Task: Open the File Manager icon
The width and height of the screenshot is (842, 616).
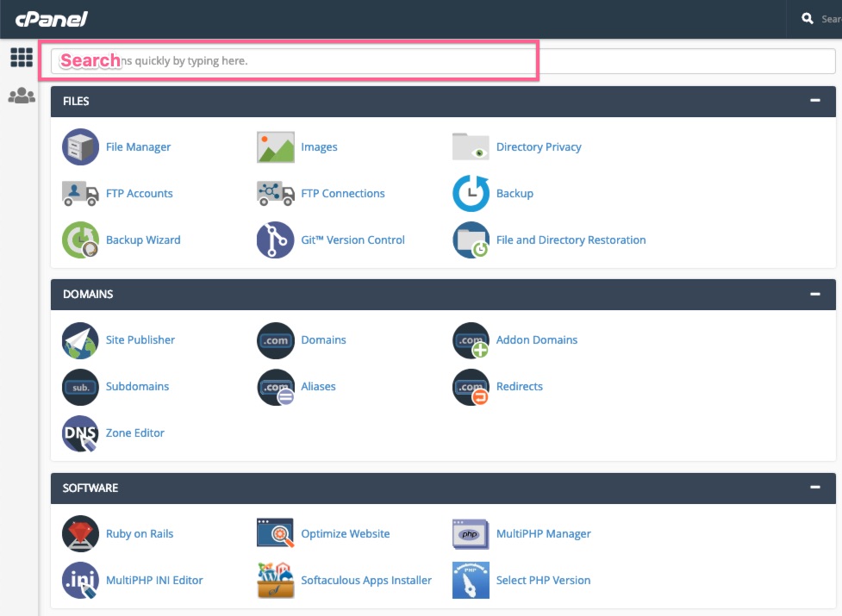Action: point(80,146)
